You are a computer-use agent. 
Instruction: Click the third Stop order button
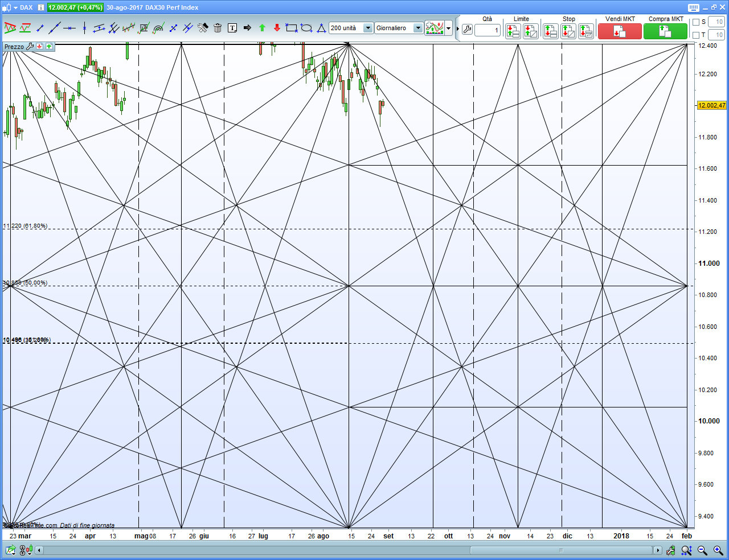pos(586,31)
